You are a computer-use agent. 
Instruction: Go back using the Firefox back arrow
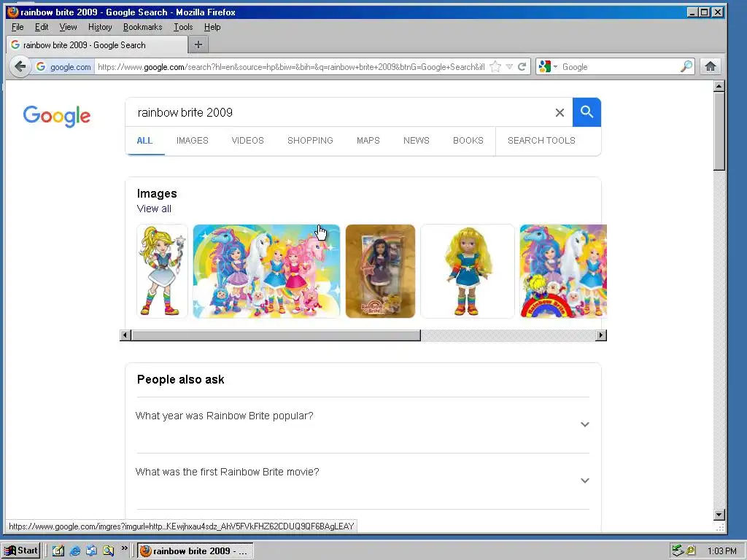20,66
